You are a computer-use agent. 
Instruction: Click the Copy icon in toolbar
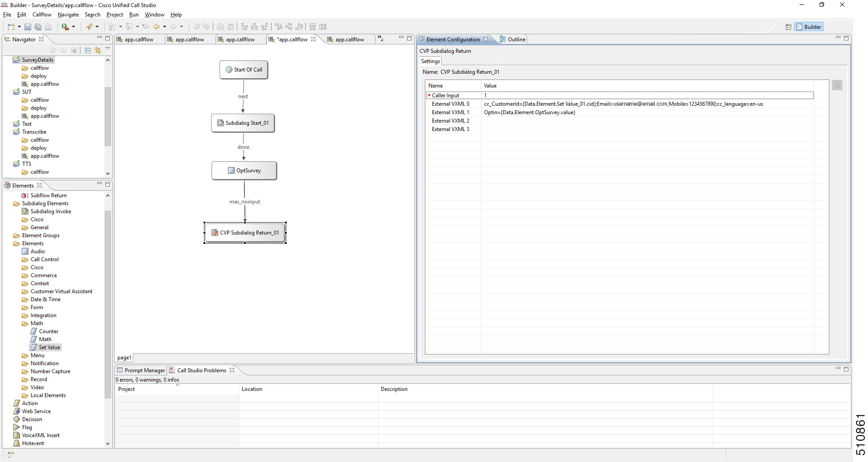220,27
